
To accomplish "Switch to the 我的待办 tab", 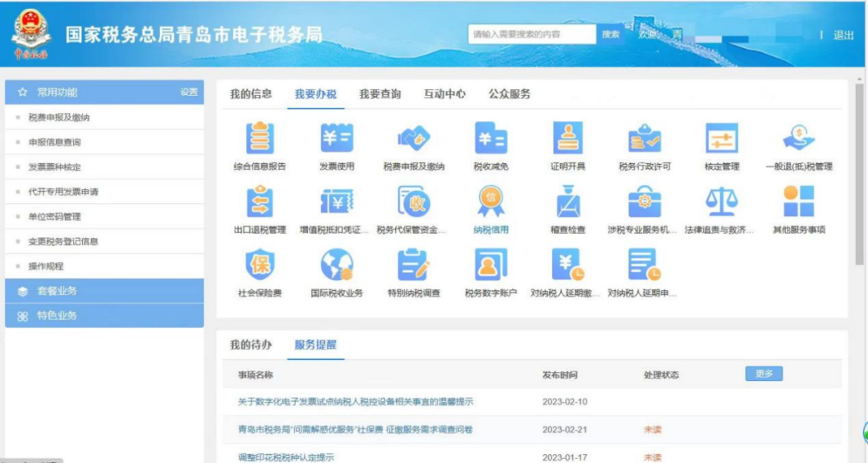I will (251, 345).
